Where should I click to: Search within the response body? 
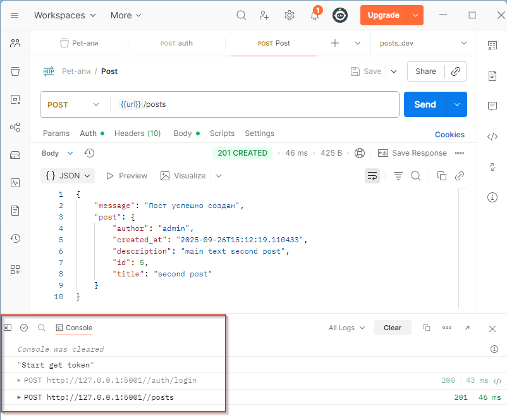click(416, 176)
